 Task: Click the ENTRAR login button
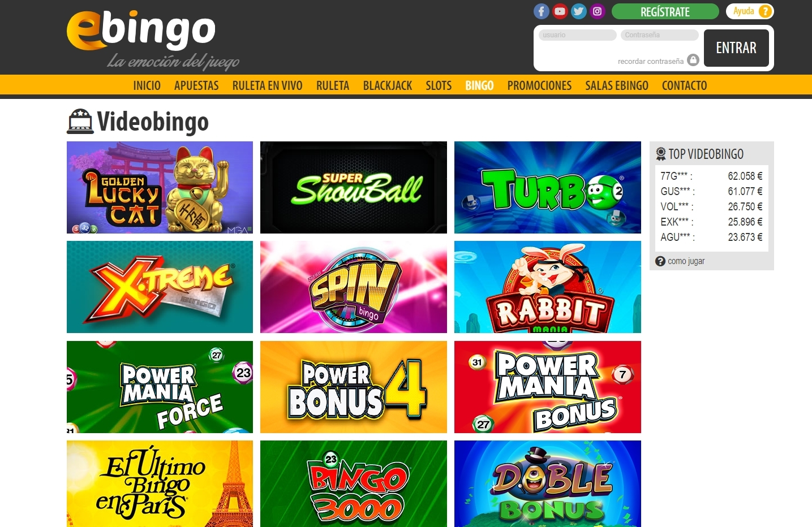[736, 48]
